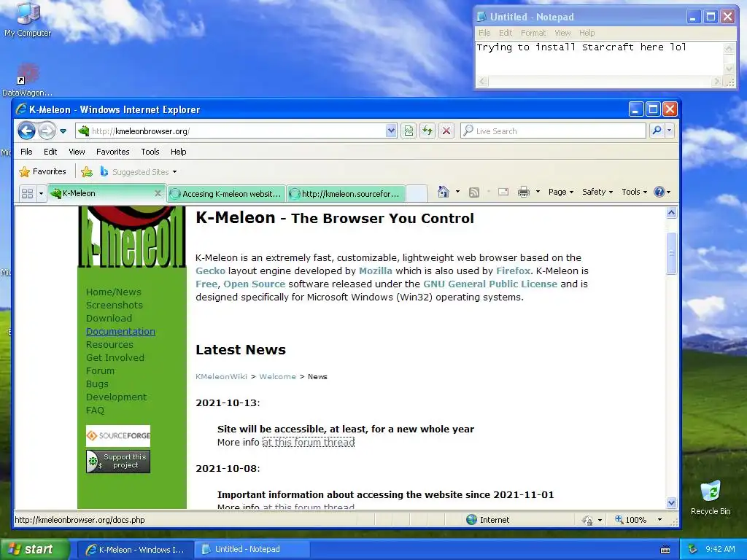Click the Live Search magnifier button
Image resolution: width=747 pixels, height=560 pixels.
657,131
